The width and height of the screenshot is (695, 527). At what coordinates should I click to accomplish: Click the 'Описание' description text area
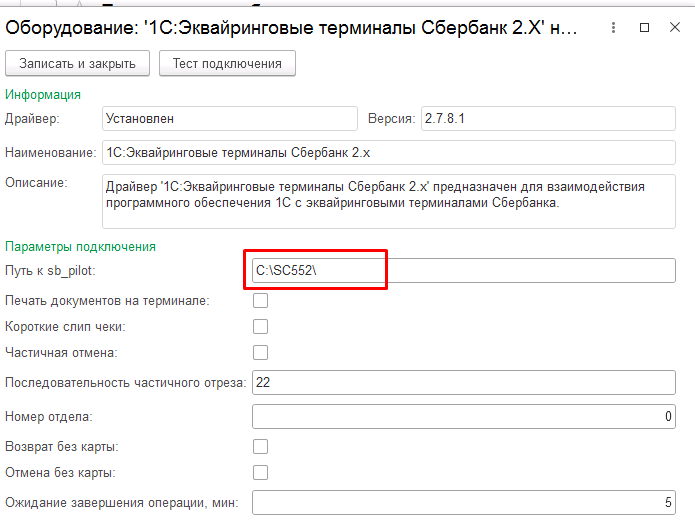click(389, 201)
